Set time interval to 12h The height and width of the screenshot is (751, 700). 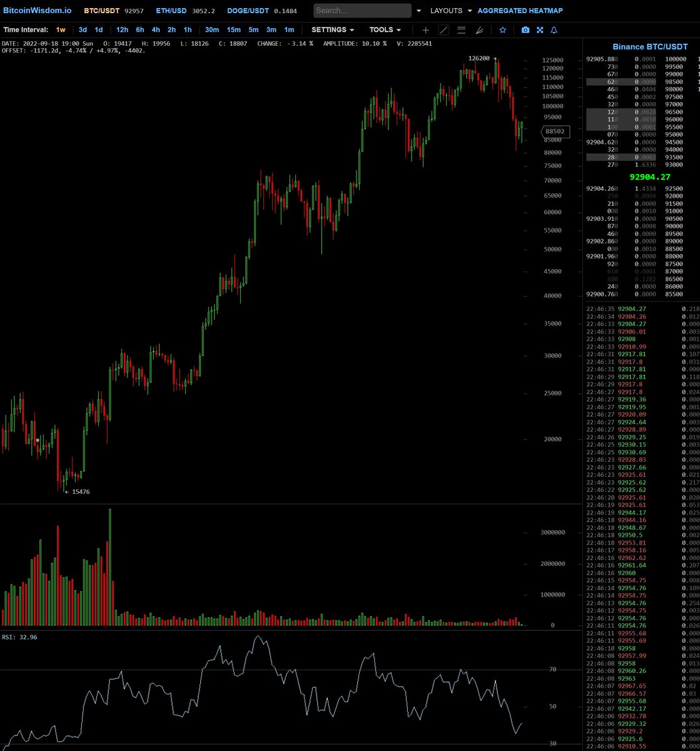click(122, 29)
